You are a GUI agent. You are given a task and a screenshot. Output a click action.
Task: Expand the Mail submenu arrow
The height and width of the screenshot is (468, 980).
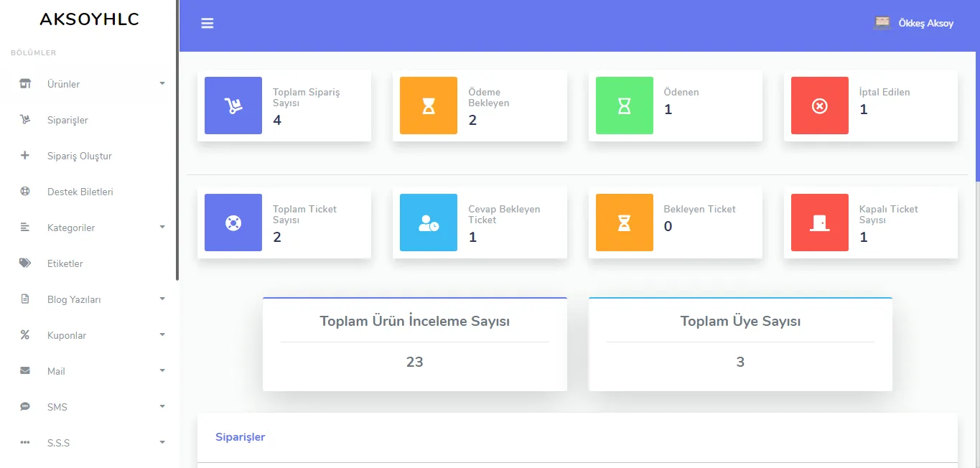162,371
